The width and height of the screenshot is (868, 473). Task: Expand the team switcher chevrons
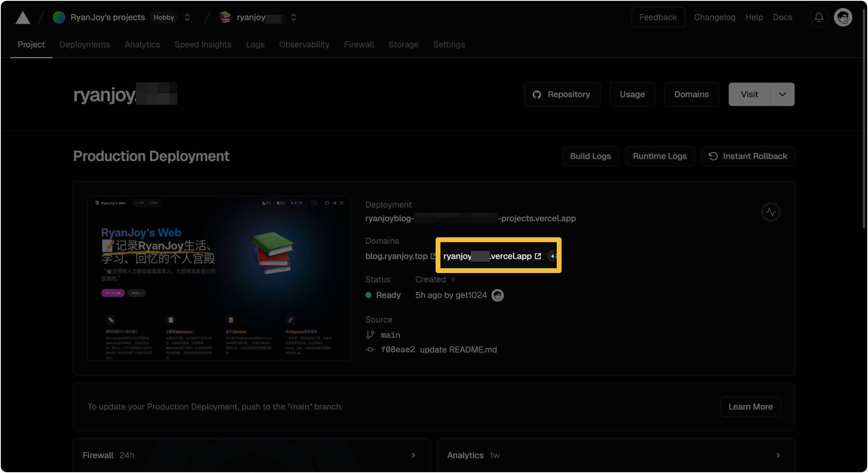click(187, 17)
